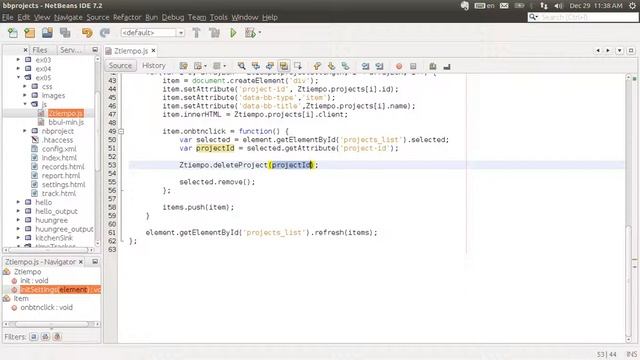Toggle the second Navigator filter button
640x360 pixels.
[x=45, y=337]
